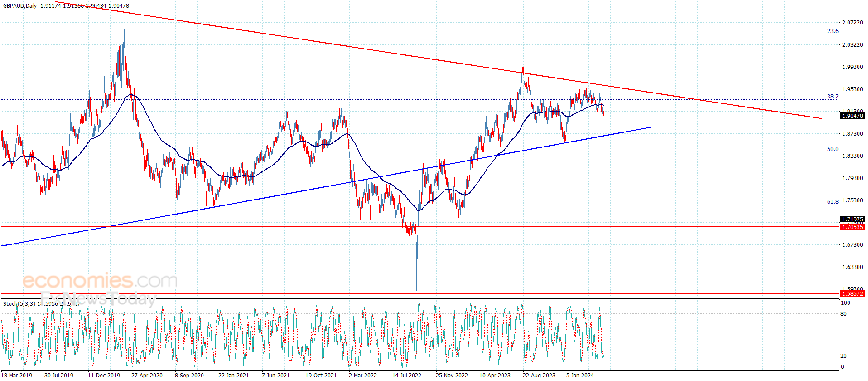Viewport: 868px width, 381px height.
Task: Click the 1.75300 price axis label
Action: pyautogui.click(x=852, y=200)
